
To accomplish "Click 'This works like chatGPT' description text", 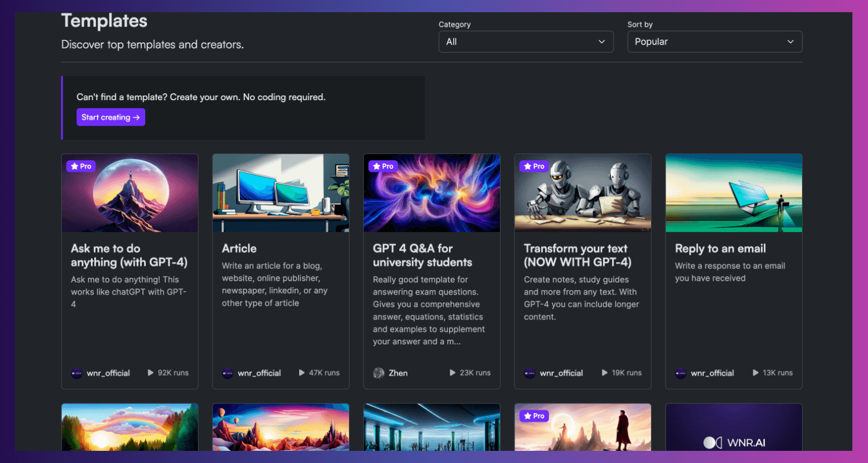I will point(128,292).
